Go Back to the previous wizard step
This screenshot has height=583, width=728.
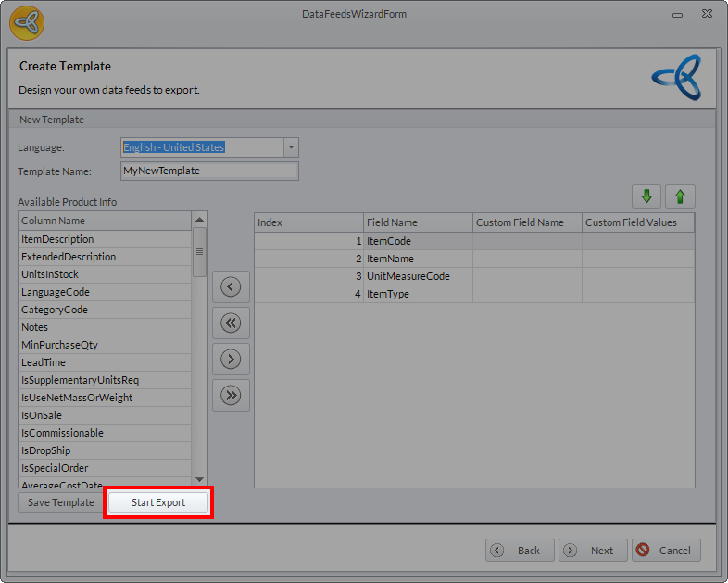[520, 550]
